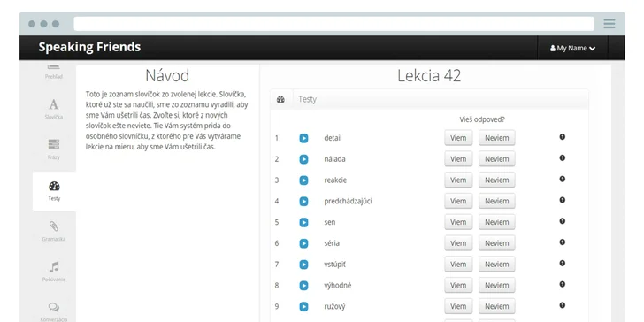Open the Slovíčka sidebar section
The width and height of the screenshot is (644, 322).
tap(54, 110)
